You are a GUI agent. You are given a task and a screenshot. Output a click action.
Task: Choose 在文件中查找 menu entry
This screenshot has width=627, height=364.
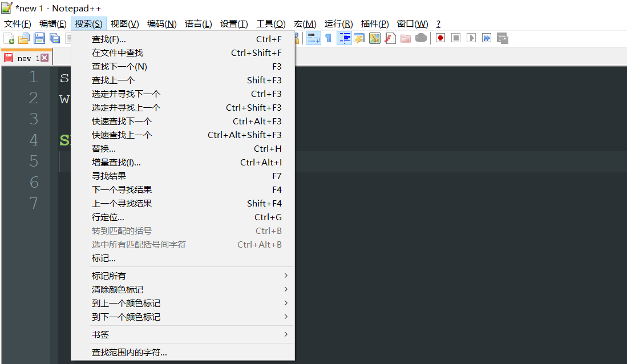(183, 53)
